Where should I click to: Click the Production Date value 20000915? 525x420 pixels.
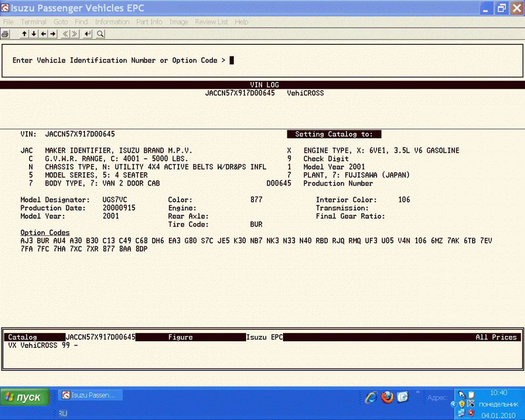pyautogui.click(x=119, y=208)
